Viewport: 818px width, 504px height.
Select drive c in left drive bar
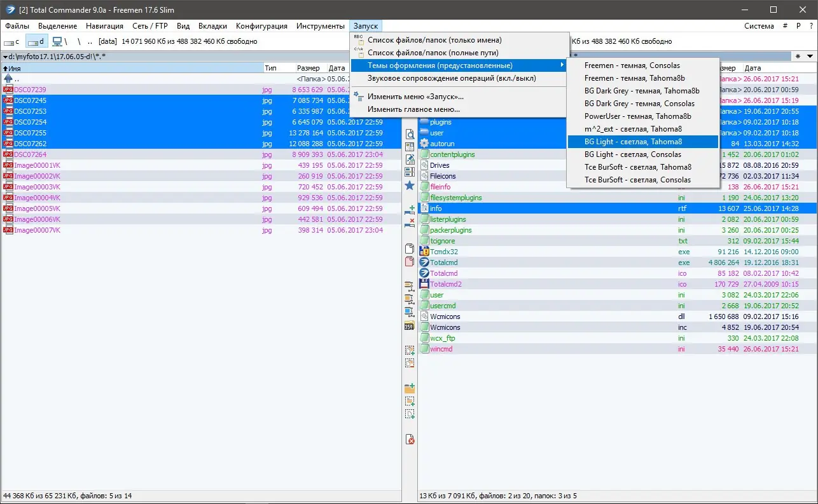(x=11, y=41)
